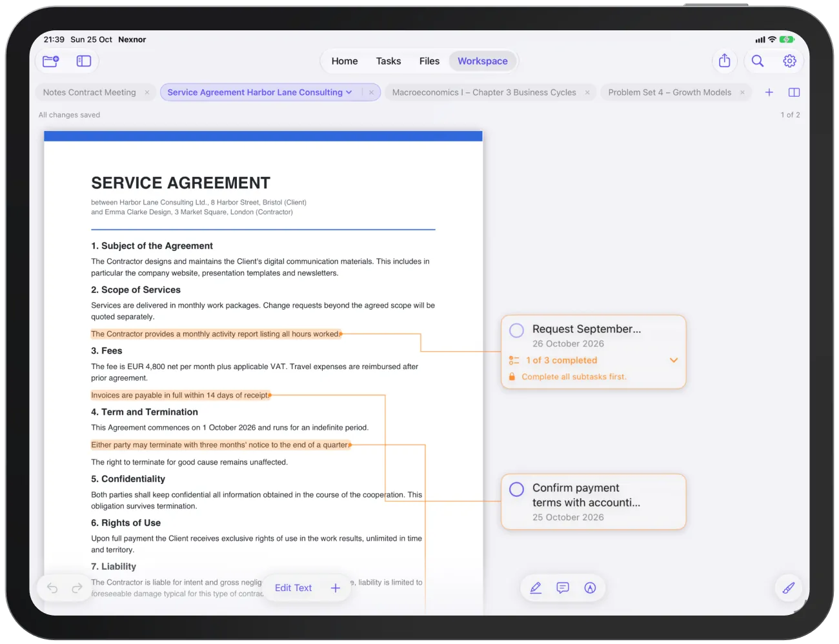
Task: Tap the share icon
Action: pyautogui.click(x=725, y=61)
